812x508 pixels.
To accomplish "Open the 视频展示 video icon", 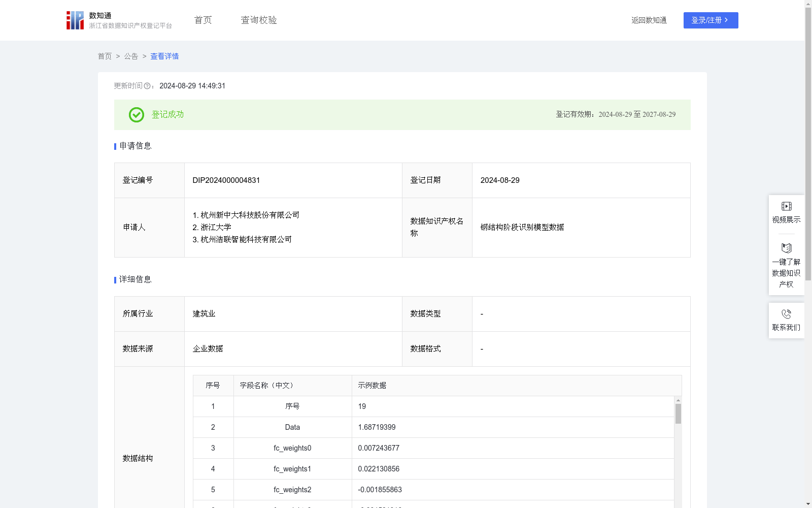I will tap(786, 206).
